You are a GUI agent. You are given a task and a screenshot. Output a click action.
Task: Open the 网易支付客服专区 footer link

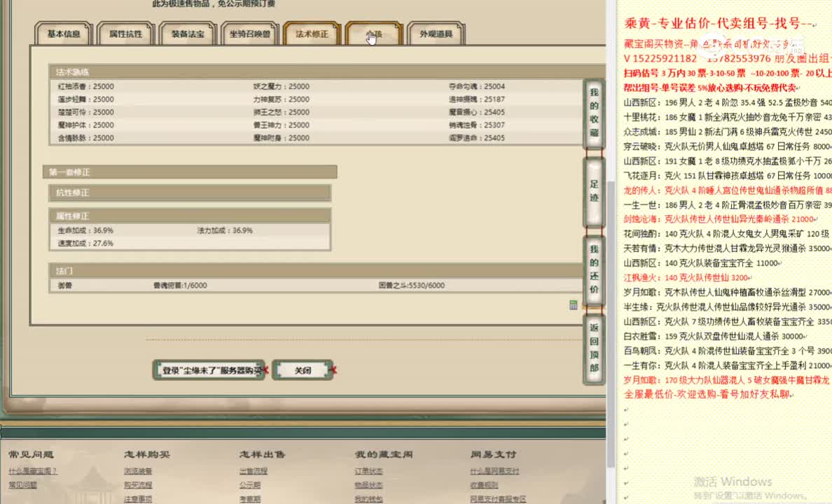pos(498,499)
